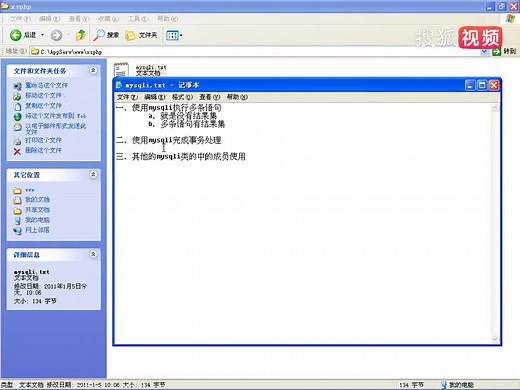Click the line b、多条语句有结果集

click(x=187, y=124)
